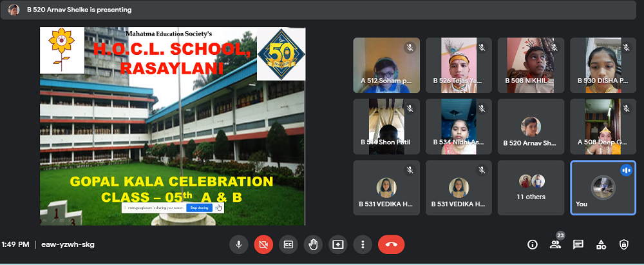The image size is (644, 265).
Task: Open the Activities panel
Action: pos(601,244)
